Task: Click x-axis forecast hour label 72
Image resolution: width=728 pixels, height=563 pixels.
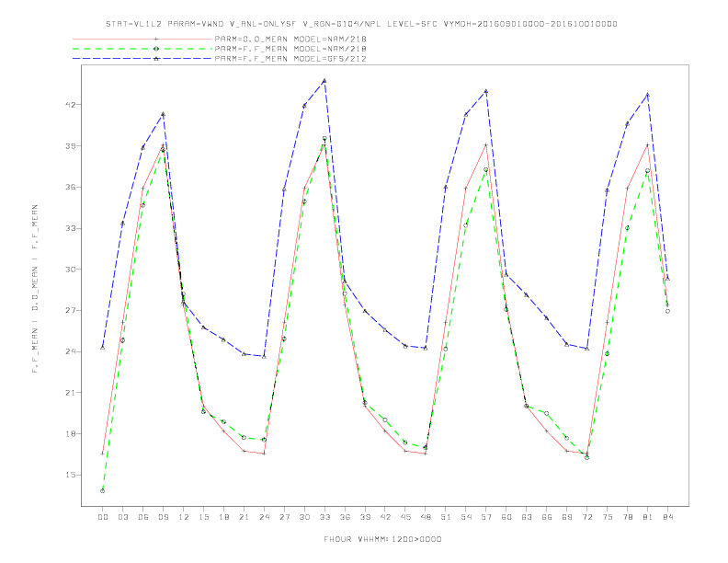Action: click(586, 517)
